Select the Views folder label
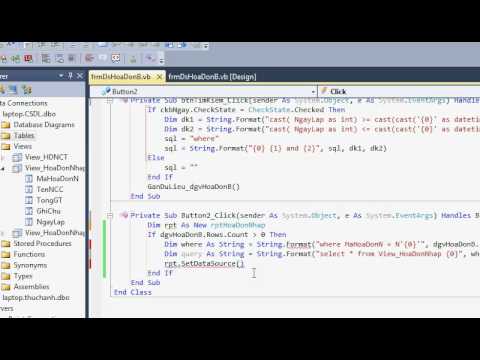 point(23,146)
